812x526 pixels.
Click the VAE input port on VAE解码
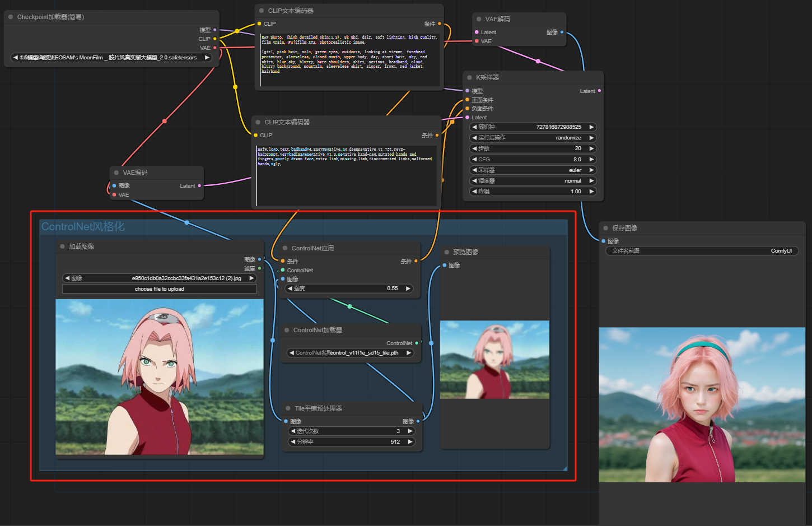point(477,41)
